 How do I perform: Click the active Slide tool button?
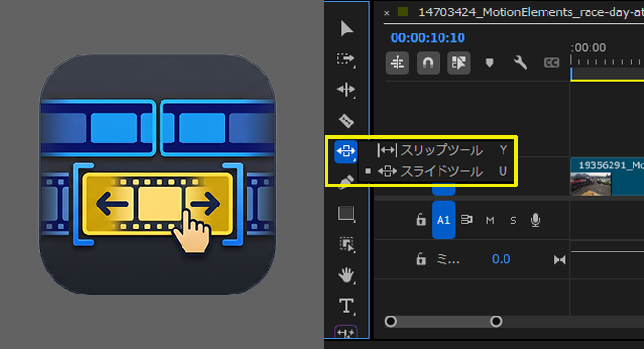(346, 151)
